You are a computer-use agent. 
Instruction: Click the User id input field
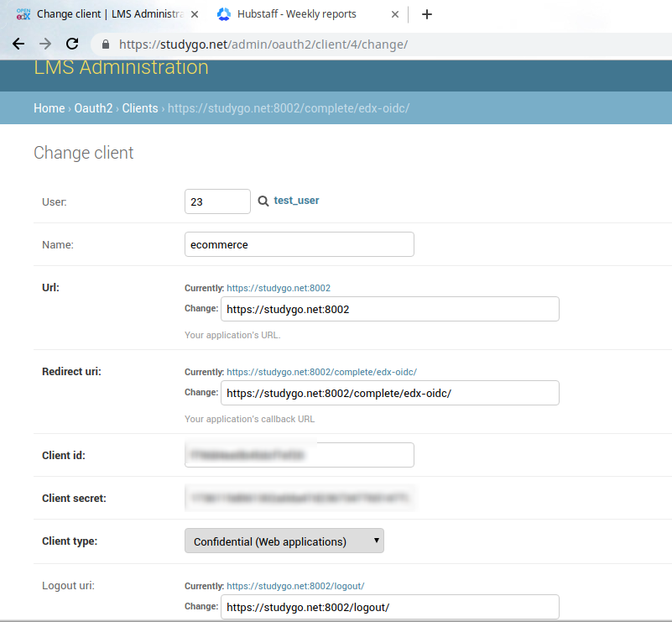point(217,201)
